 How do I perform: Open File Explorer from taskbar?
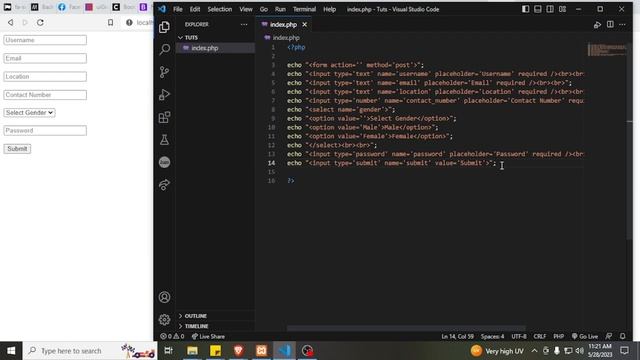192,351
